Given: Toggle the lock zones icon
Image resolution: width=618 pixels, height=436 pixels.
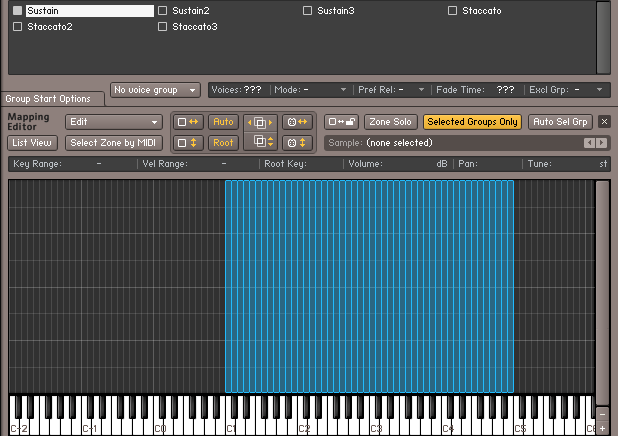Looking at the screenshot, I should 342,122.
